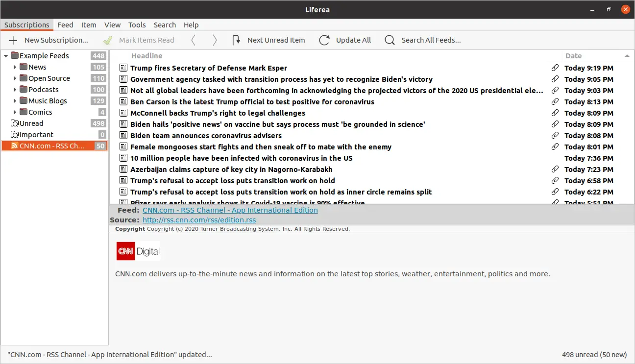Image resolution: width=635 pixels, height=364 pixels.
Task: Click the Mark Items Read checkmark icon
Action: tap(108, 40)
